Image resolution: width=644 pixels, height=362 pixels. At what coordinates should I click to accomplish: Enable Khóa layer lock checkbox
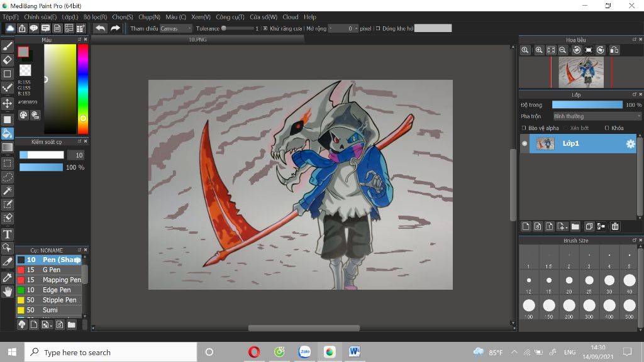pyautogui.click(x=607, y=128)
